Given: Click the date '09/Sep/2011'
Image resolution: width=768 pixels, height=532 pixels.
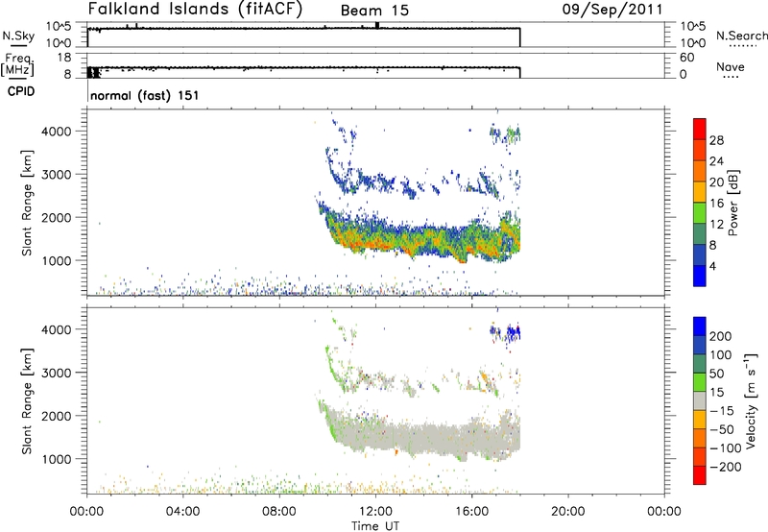Looking at the screenshot, I should pos(612,10).
